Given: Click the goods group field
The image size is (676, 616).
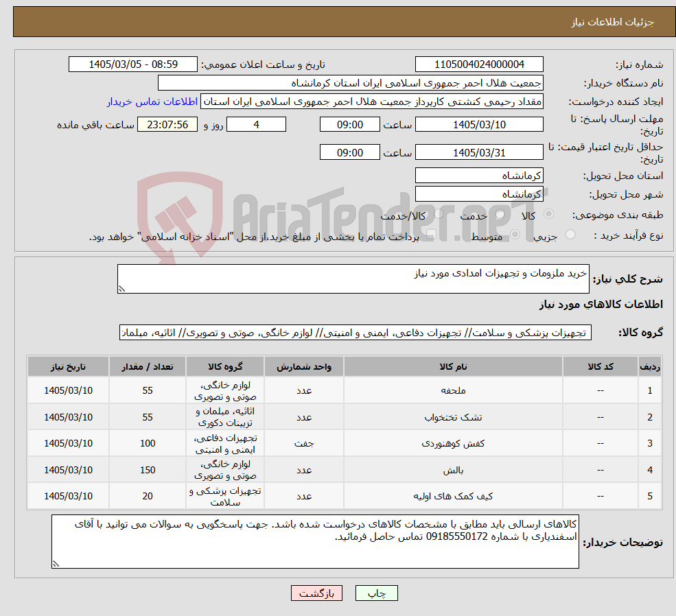Looking at the screenshot, I should click(x=356, y=333).
